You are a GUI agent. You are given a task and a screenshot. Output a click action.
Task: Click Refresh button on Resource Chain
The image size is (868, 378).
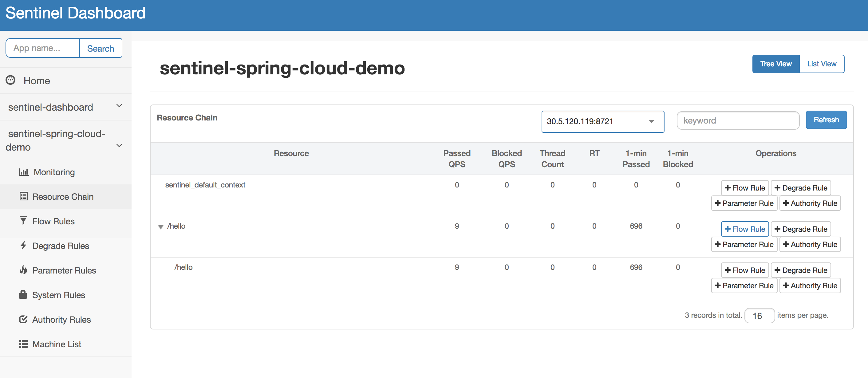click(825, 120)
